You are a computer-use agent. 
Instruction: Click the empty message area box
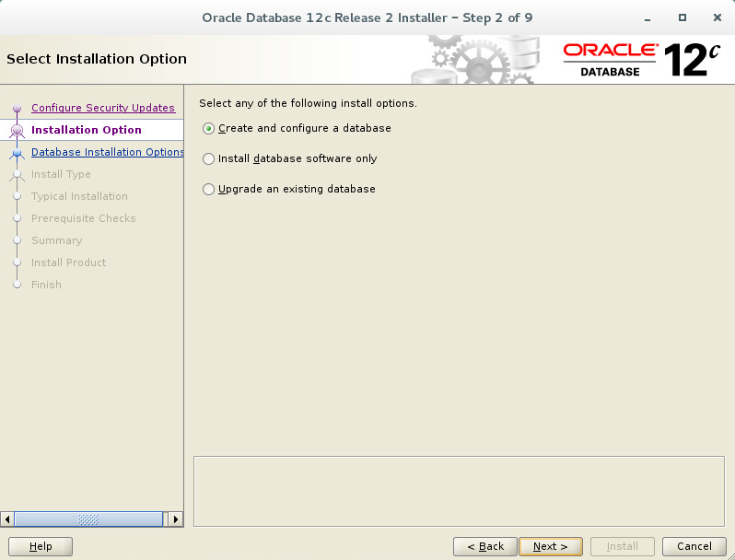[x=459, y=492]
